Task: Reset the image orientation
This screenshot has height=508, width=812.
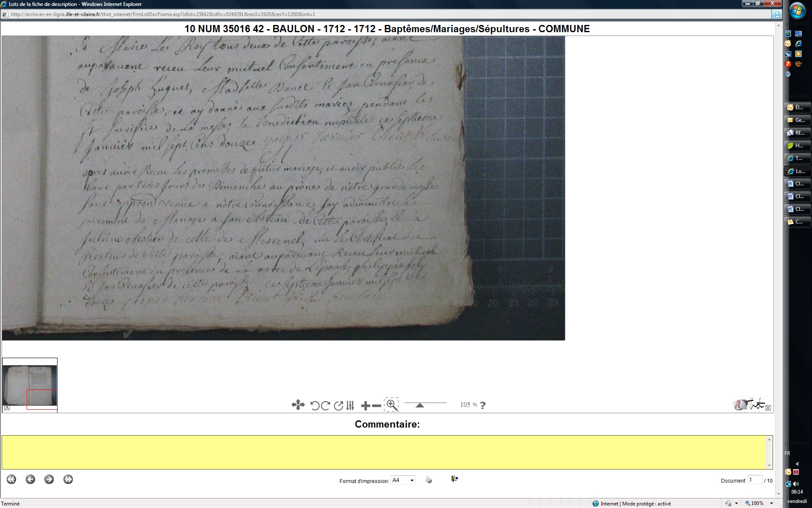Action: [x=338, y=406]
